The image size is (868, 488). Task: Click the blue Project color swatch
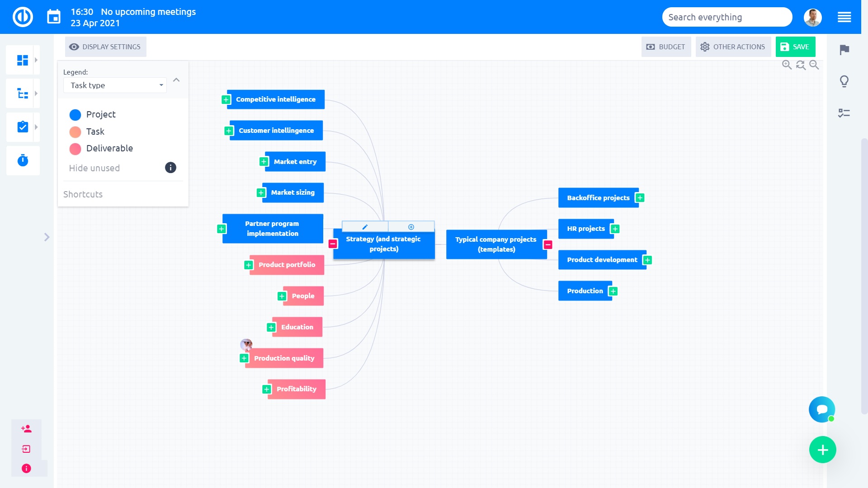[75, 115]
